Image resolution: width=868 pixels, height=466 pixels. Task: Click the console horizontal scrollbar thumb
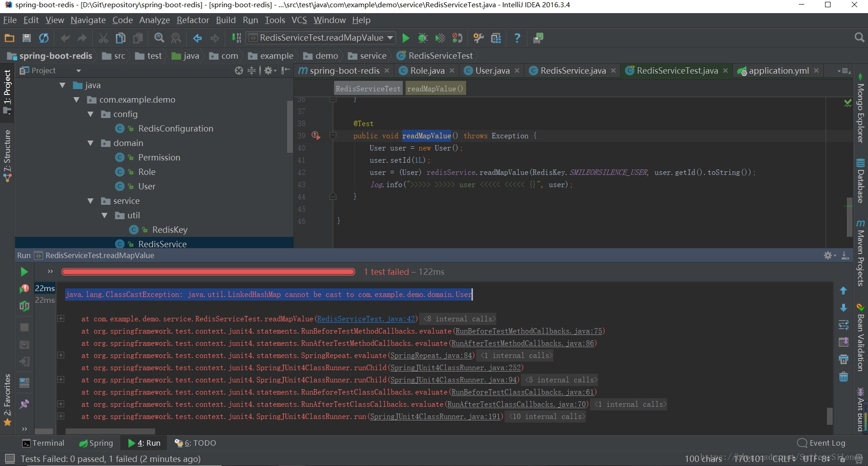pyautogui.click(x=110, y=431)
